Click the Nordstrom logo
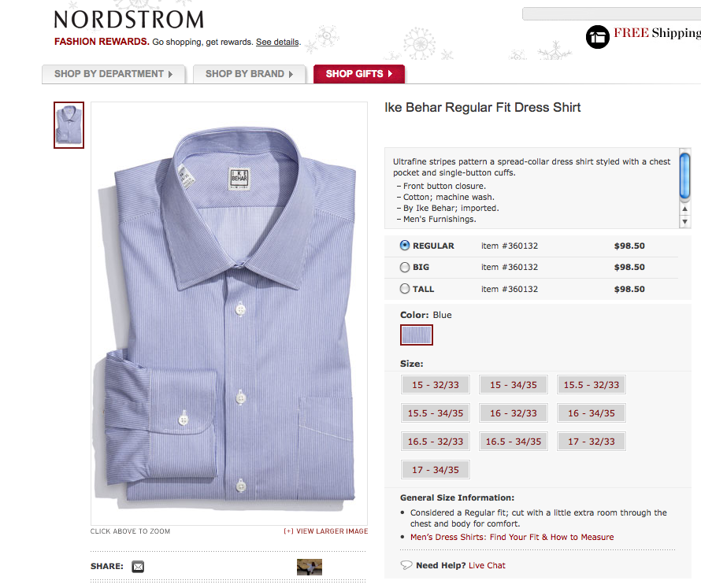Screen dimensions: 701x588 128,20
